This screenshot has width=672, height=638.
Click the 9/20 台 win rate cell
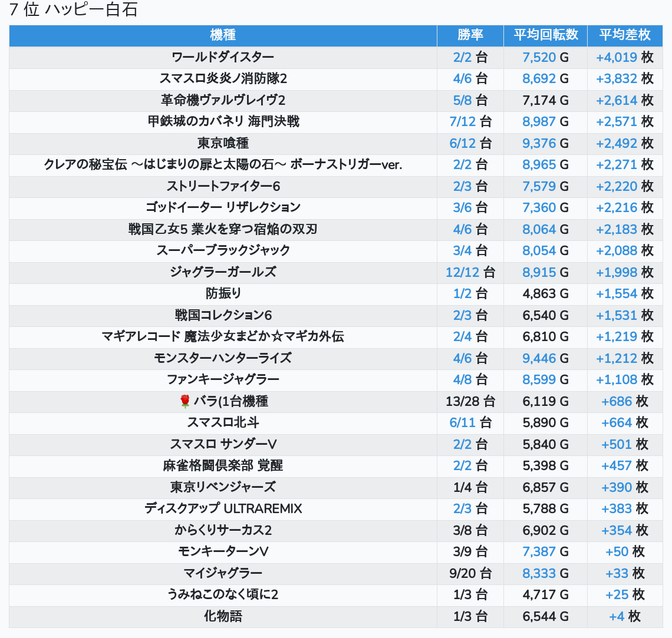click(x=470, y=573)
